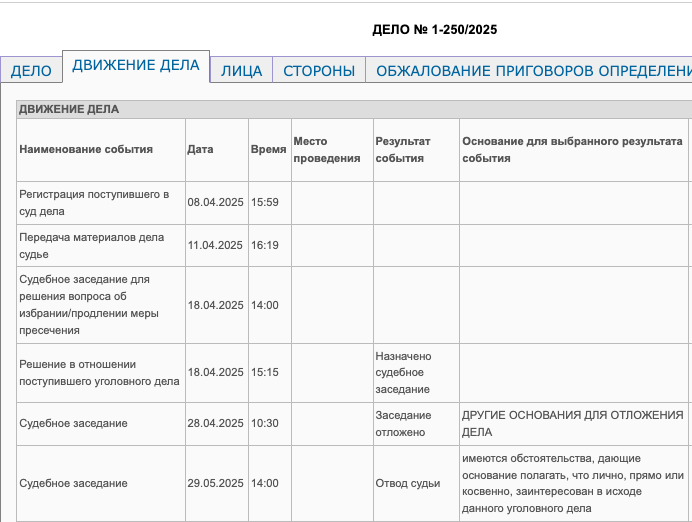692x522 pixels.
Task: Click the 18.04.2025 date at 14:00
Action: pos(215,305)
